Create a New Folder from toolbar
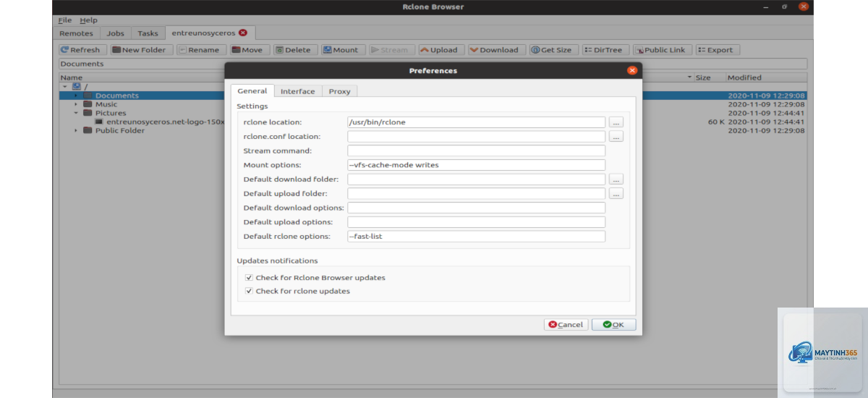Viewport: 868px width, 398px height. (141, 50)
